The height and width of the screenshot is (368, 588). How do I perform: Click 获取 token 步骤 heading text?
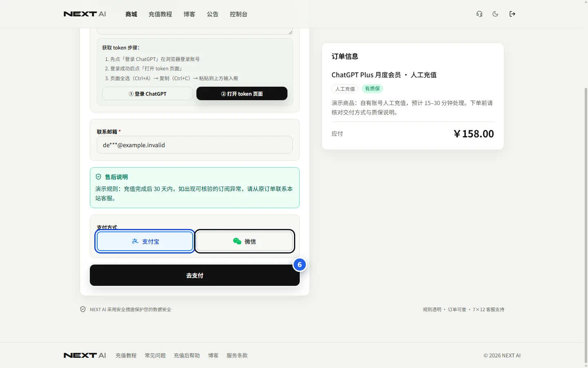(121, 47)
